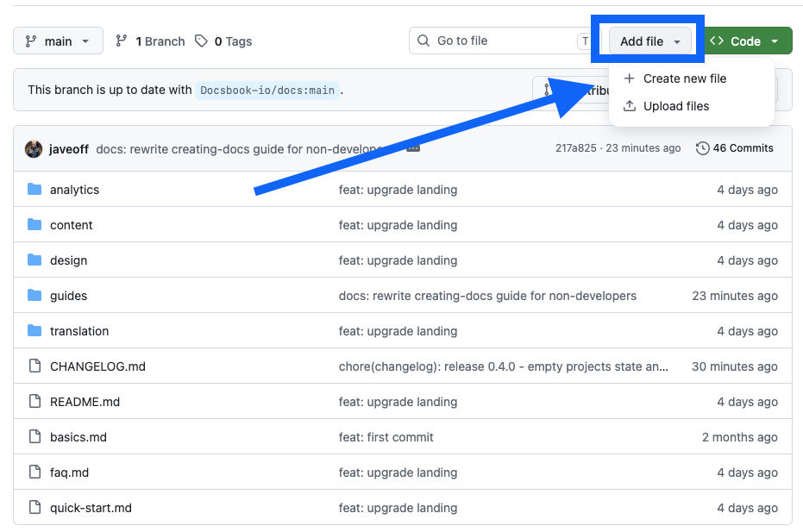Screen dimensions: 803x532
Task: Open faq.md row commit feat: upgrade landing
Action: click(398, 473)
